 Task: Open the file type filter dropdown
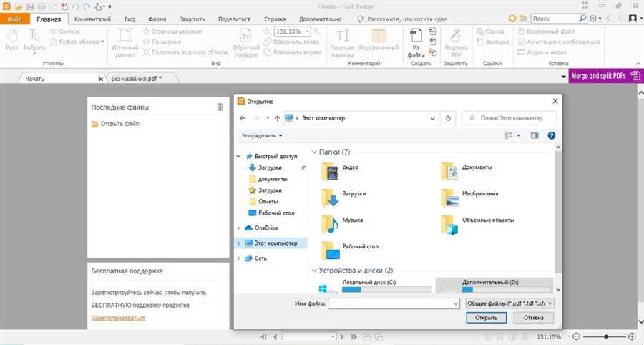(509, 303)
